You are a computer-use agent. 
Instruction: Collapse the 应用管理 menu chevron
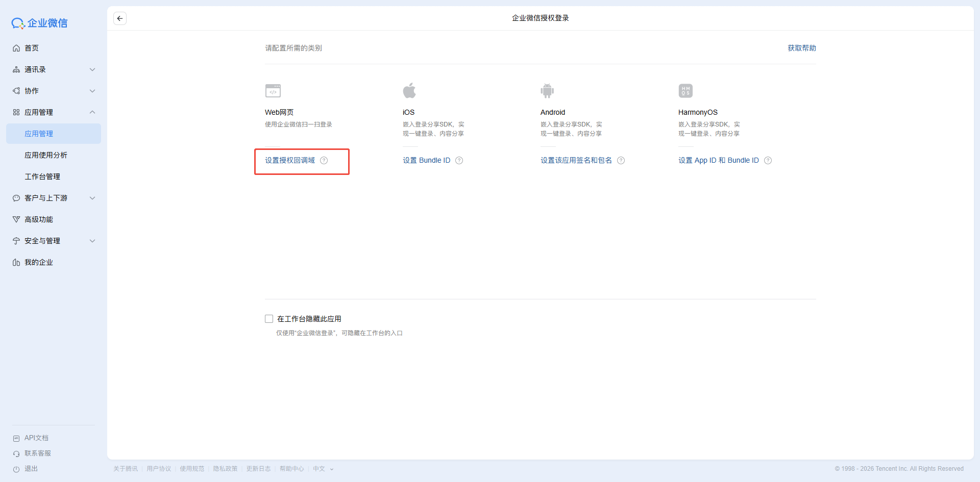pyautogui.click(x=92, y=112)
